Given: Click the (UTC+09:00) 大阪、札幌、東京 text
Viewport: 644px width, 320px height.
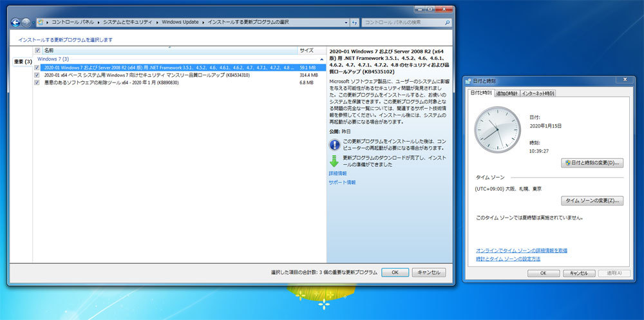Looking at the screenshot, I should coord(508,189).
